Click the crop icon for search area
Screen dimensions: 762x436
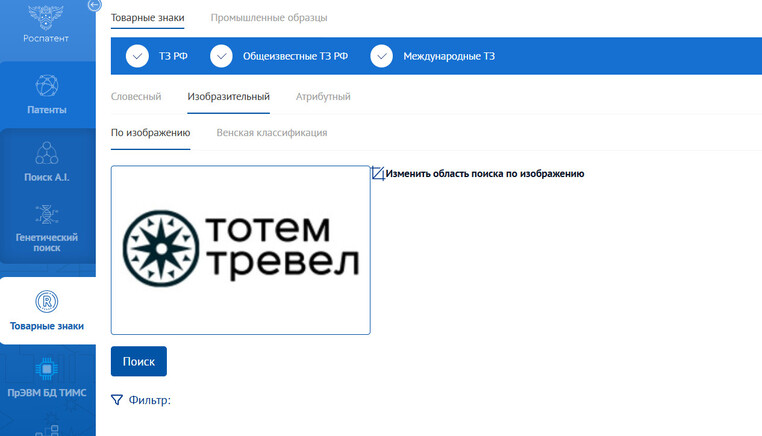378,174
